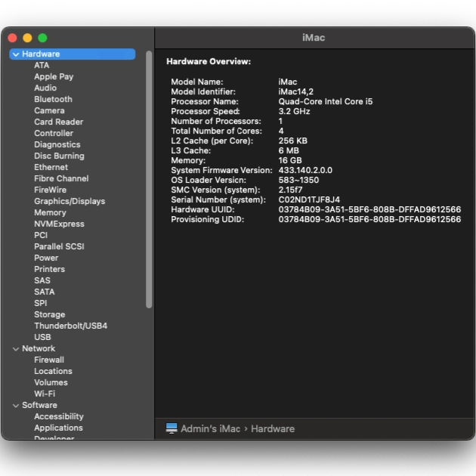Select Apple Pay in the sidebar
The image size is (476, 476).
54,76
